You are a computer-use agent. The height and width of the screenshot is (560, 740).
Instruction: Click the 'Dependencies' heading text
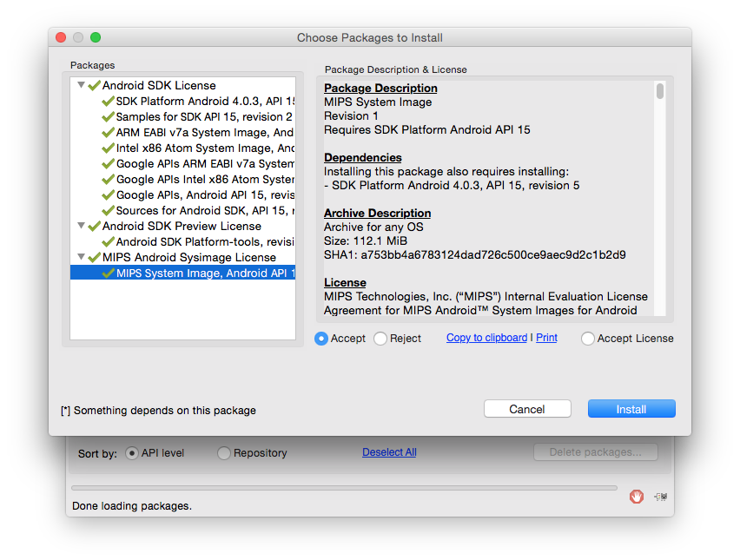tap(363, 157)
